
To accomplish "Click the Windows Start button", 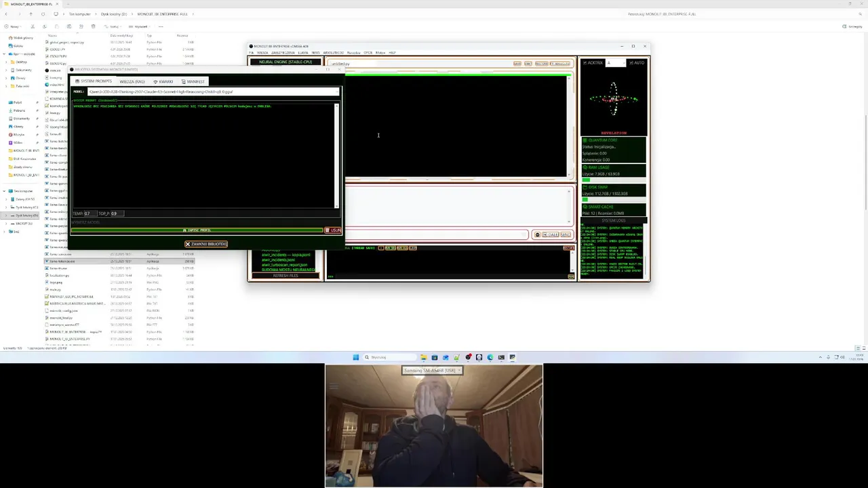I will coord(355,357).
